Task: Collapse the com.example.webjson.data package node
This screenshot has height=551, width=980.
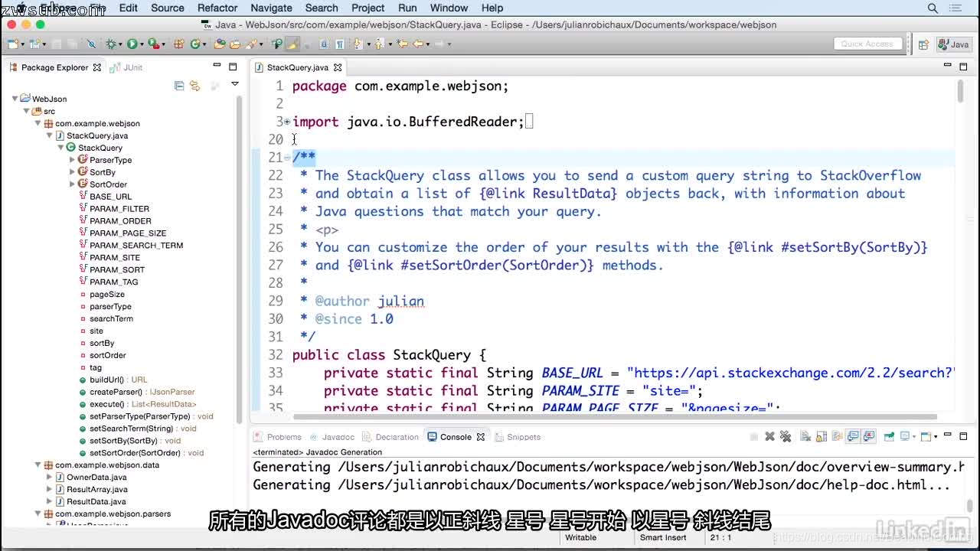Action: (x=38, y=465)
